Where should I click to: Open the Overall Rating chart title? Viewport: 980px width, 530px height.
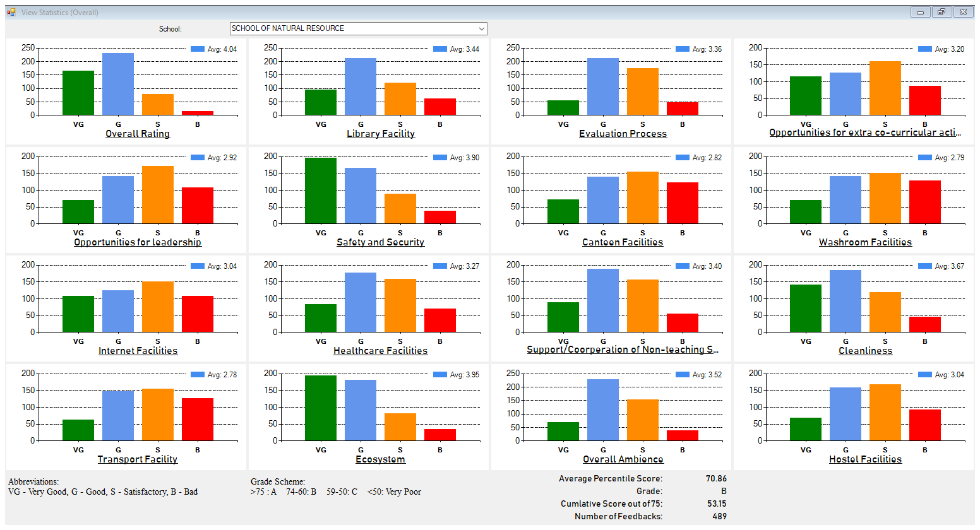pyautogui.click(x=138, y=134)
